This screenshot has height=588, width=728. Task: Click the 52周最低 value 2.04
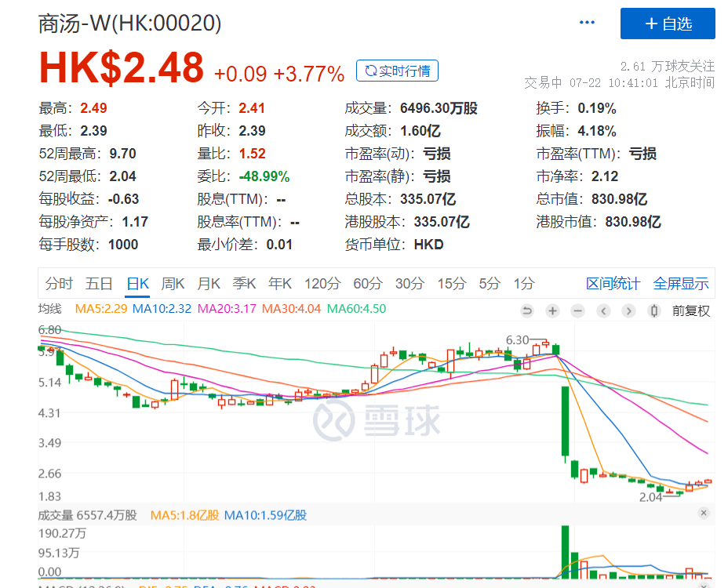(x=122, y=176)
